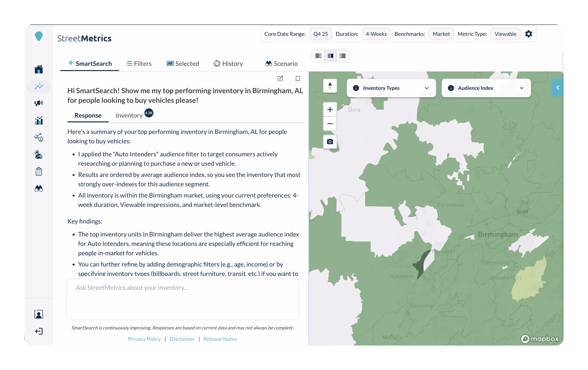Open the History tab
The image size is (588, 370).
[228, 63]
